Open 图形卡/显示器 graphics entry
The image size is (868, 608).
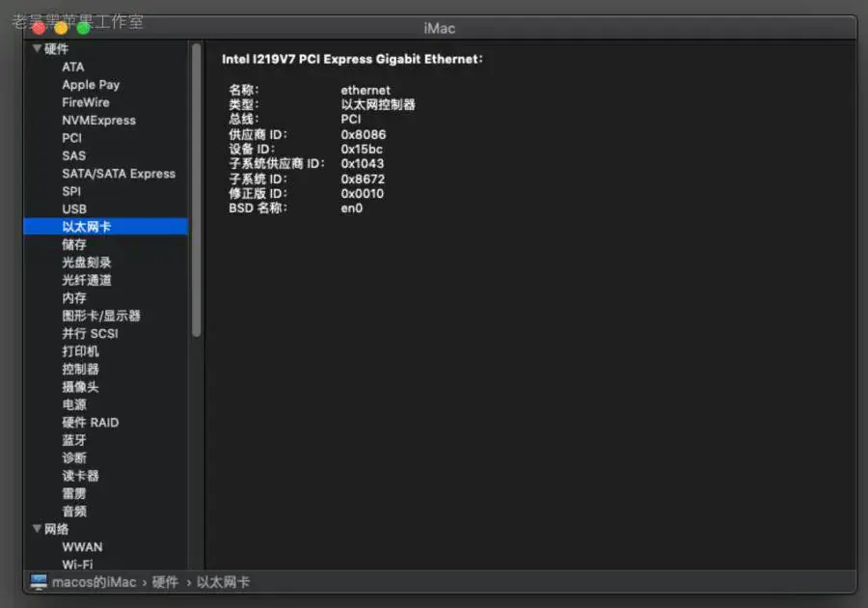101,316
